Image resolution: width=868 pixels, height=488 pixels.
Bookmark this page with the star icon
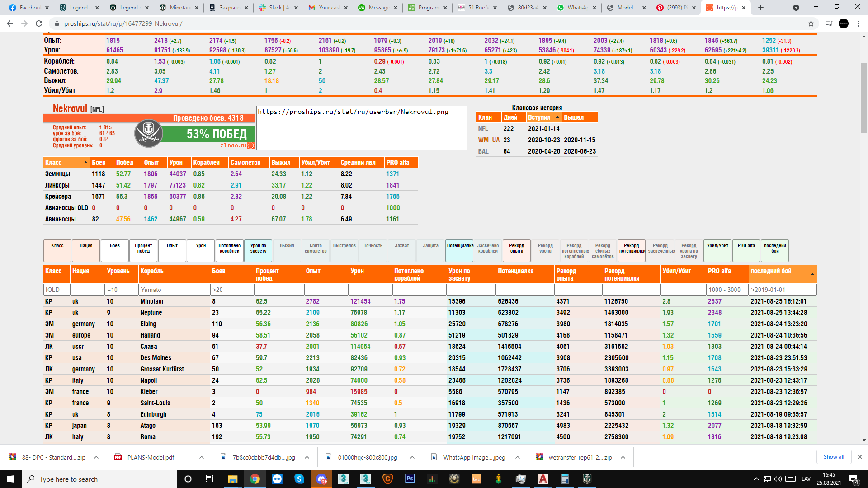811,23
